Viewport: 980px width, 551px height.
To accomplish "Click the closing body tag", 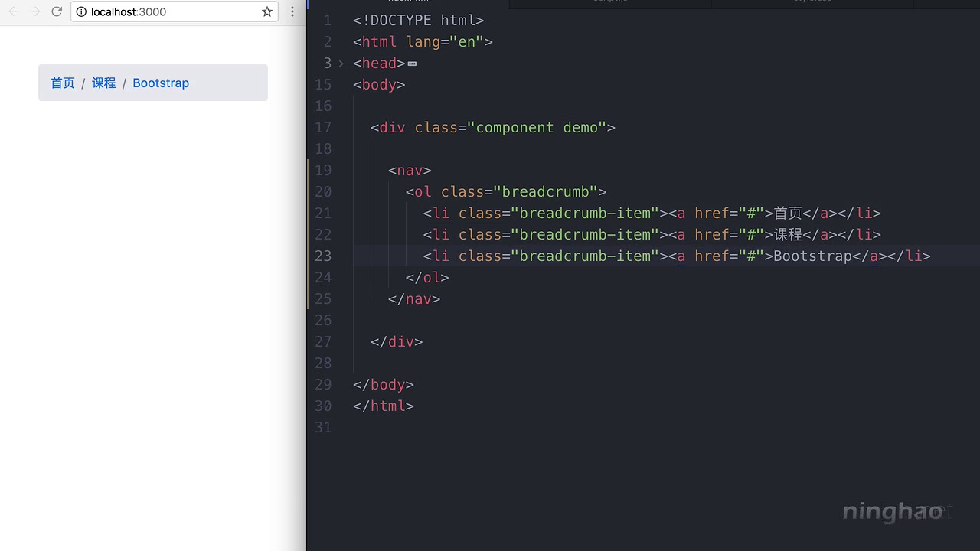I will [x=384, y=384].
